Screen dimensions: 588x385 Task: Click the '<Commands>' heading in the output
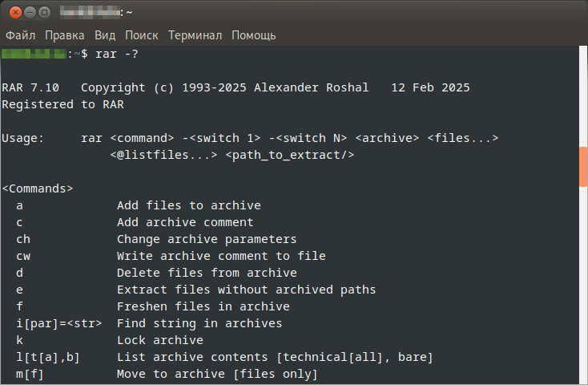[38, 188]
